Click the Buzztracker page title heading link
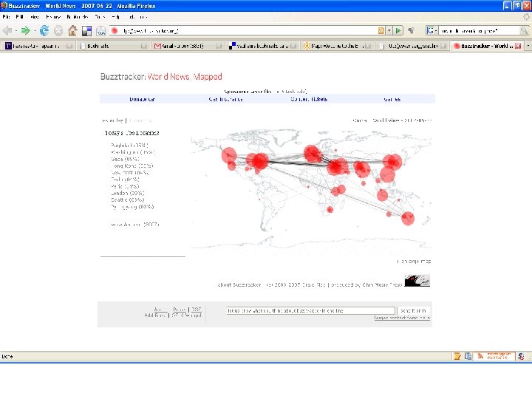This screenshot has height=399, width=532. pyautogui.click(x=161, y=77)
